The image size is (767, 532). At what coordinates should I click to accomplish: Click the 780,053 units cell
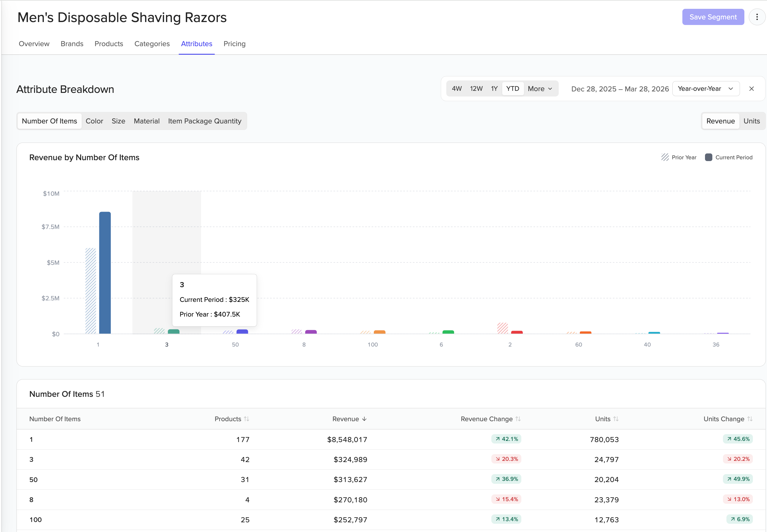[x=604, y=439]
